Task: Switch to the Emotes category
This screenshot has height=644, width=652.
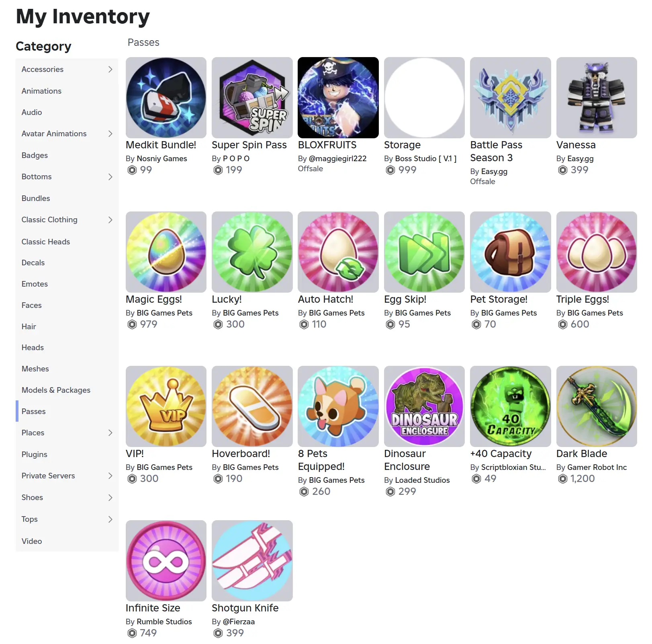Action: click(x=35, y=284)
